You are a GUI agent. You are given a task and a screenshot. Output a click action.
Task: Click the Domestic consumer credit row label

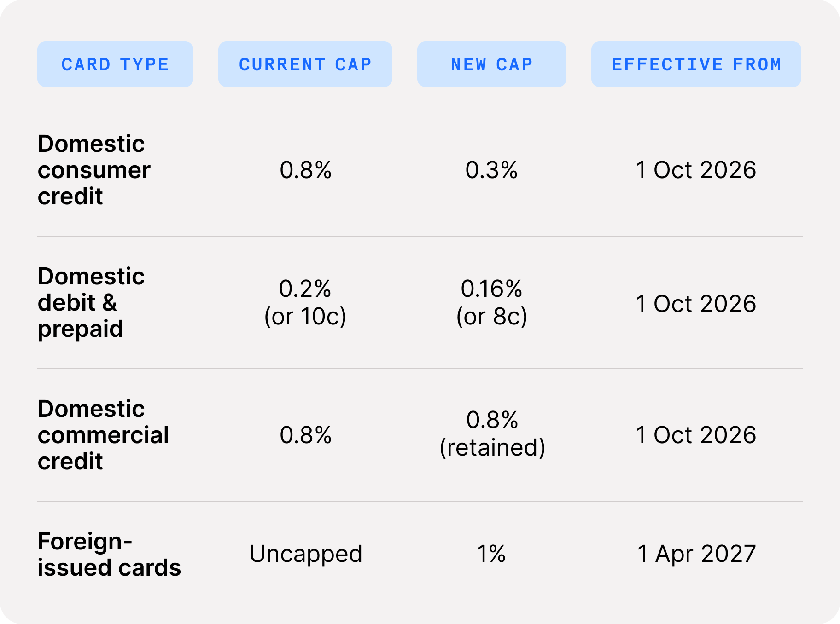tap(94, 170)
